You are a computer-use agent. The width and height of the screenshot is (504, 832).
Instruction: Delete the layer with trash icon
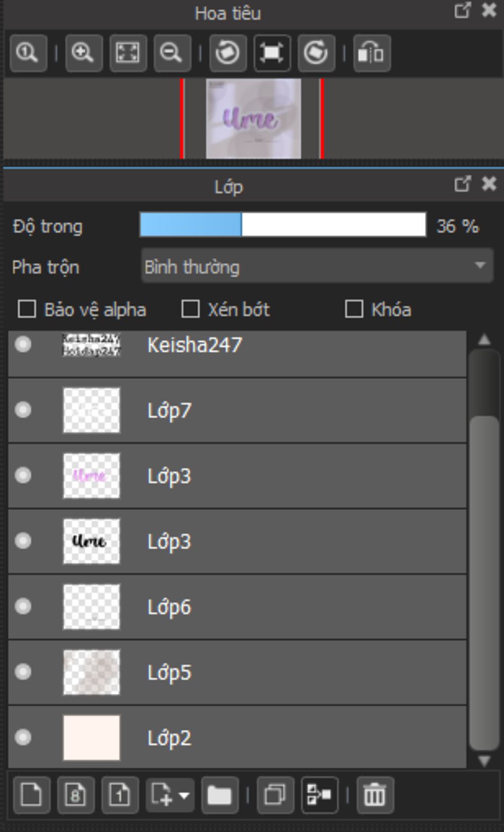pyautogui.click(x=375, y=795)
